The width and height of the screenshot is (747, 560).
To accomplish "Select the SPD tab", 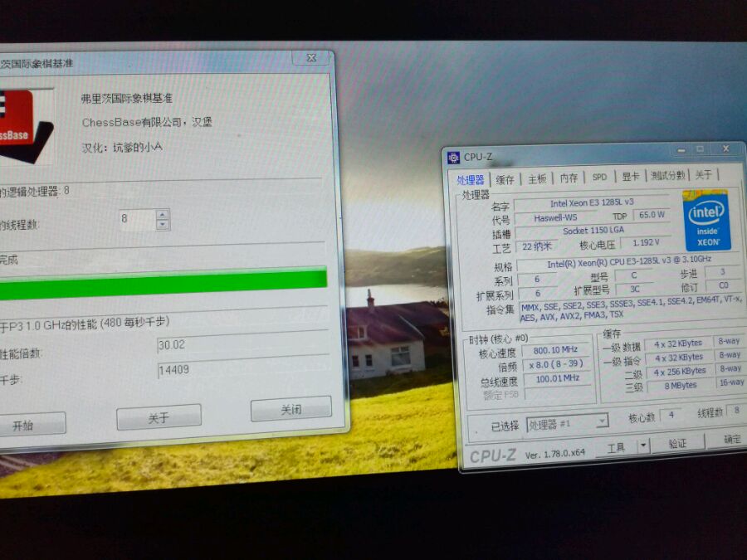I will point(599,178).
